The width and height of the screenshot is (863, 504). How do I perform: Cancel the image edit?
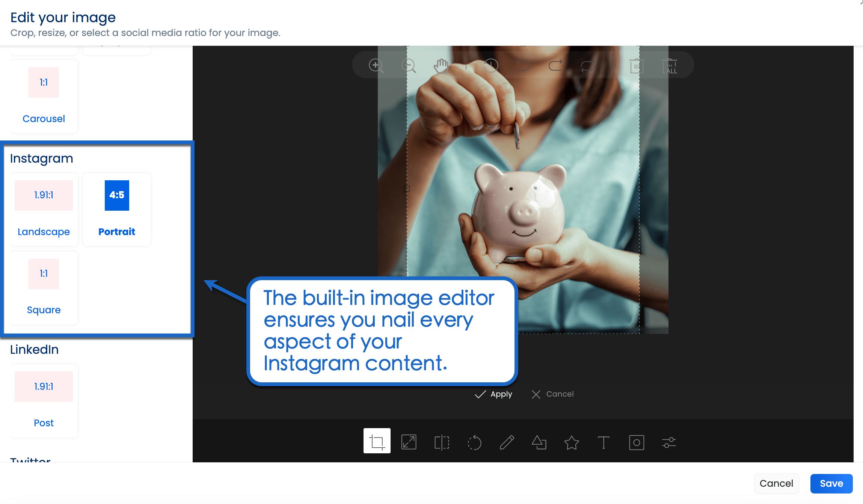776,483
